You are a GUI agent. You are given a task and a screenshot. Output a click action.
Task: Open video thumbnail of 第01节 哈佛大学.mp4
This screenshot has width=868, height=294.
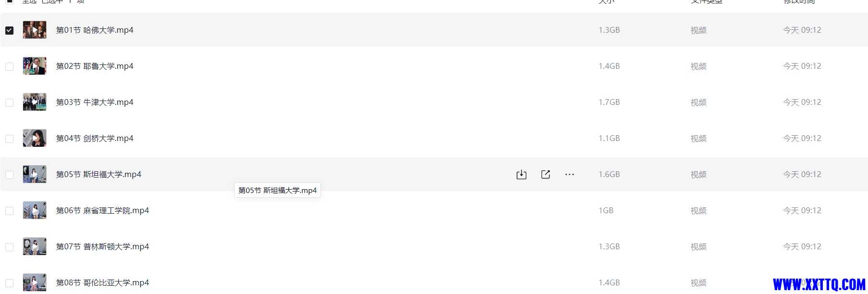click(x=35, y=30)
